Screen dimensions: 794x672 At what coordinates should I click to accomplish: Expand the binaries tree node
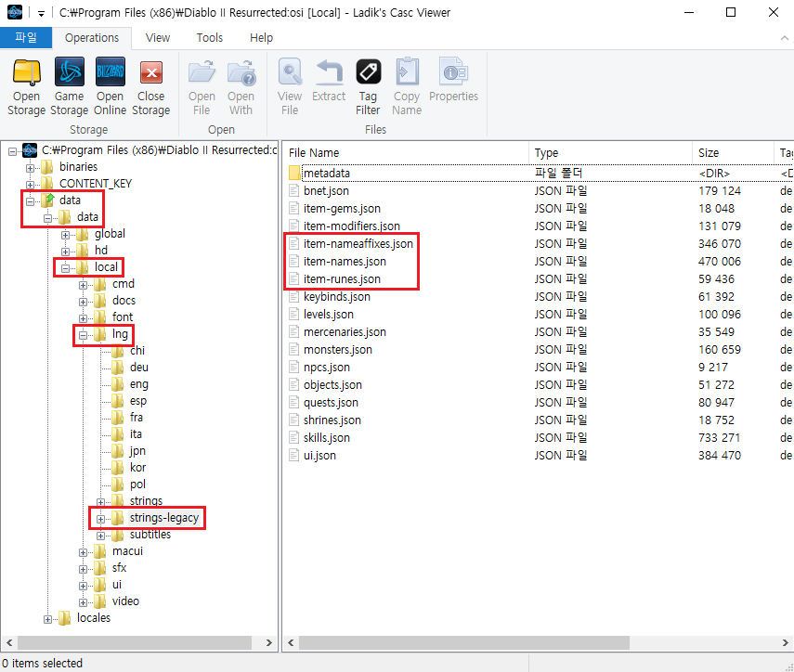pyautogui.click(x=30, y=167)
